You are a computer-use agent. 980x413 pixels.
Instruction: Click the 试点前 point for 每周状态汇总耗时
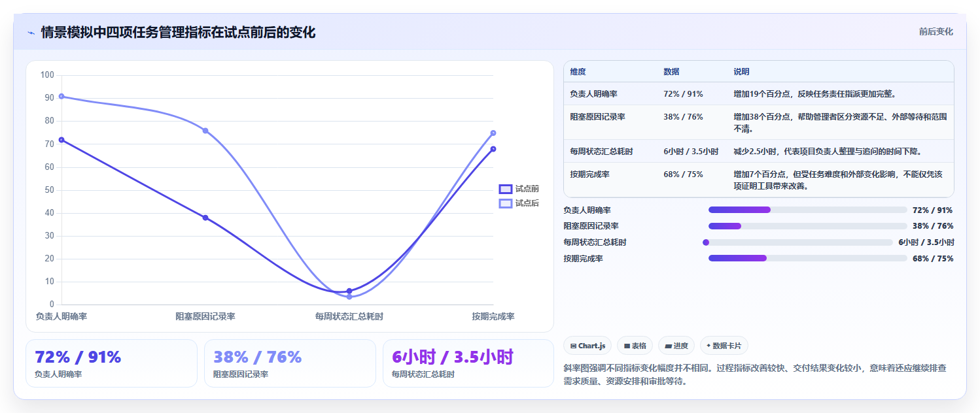pyautogui.click(x=349, y=291)
